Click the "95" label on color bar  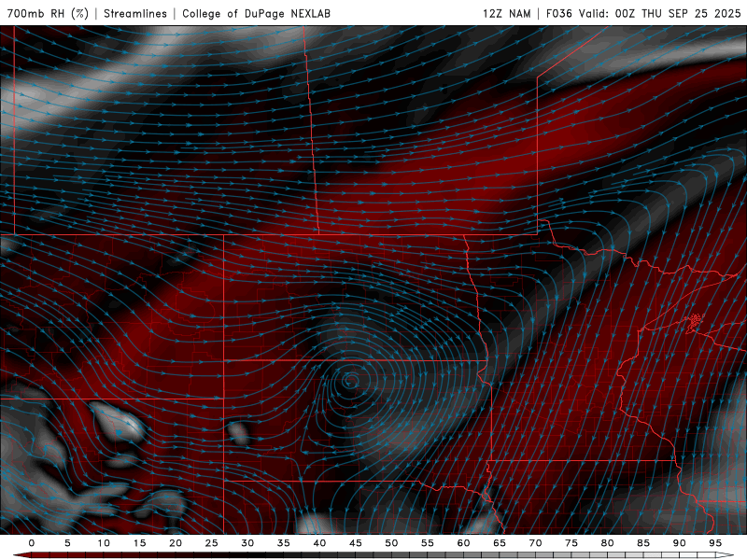point(715,543)
